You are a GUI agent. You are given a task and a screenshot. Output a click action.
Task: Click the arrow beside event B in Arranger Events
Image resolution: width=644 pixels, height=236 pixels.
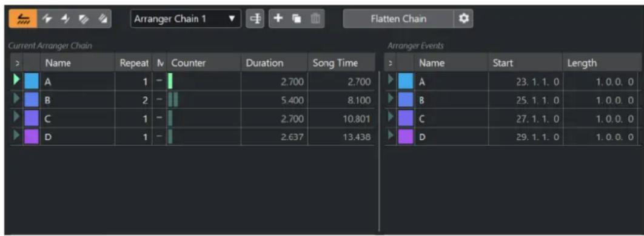(391, 98)
